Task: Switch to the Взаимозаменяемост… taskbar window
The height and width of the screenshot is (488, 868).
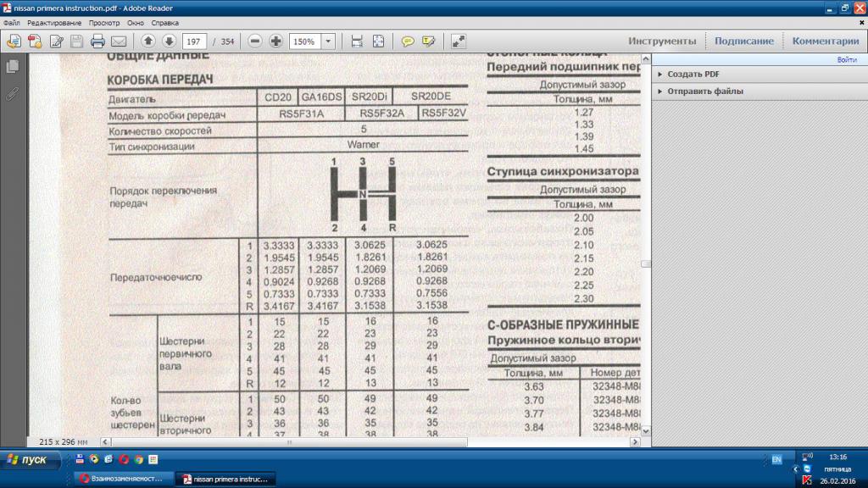Action: pos(122,479)
